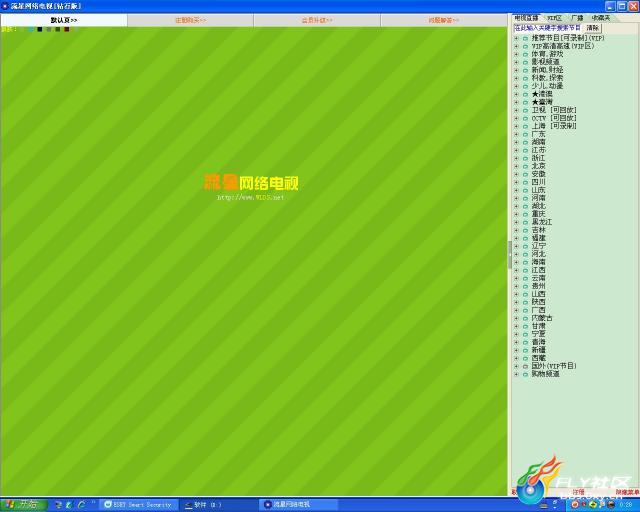Click the folder icon beside 辽宁
640x512 pixels.
pyautogui.click(x=525, y=246)
